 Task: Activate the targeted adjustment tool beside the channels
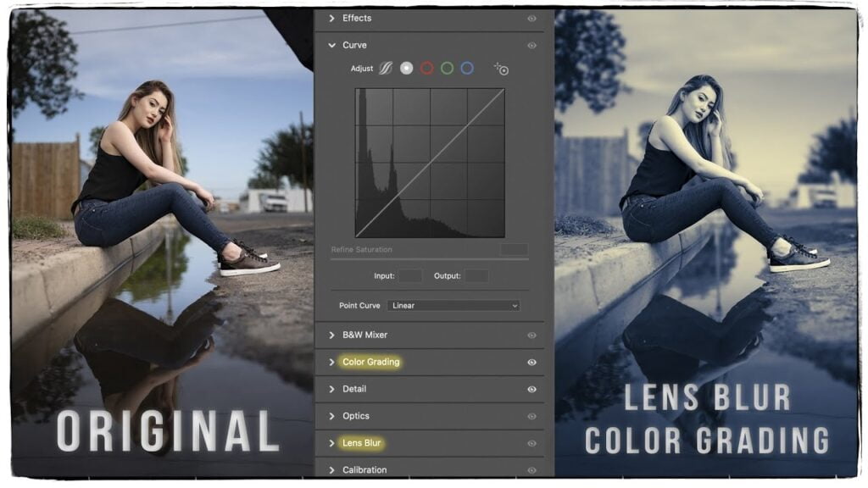501,69
